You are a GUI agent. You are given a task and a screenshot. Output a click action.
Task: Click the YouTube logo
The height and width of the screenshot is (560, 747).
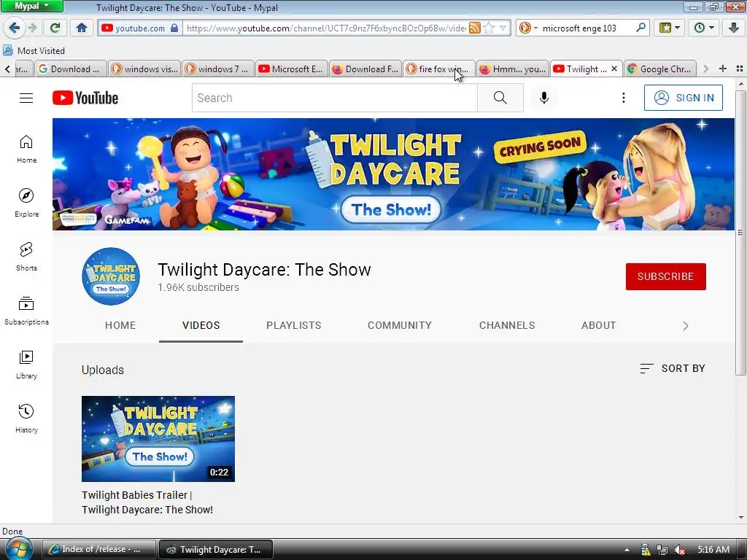tap(85, 98)
